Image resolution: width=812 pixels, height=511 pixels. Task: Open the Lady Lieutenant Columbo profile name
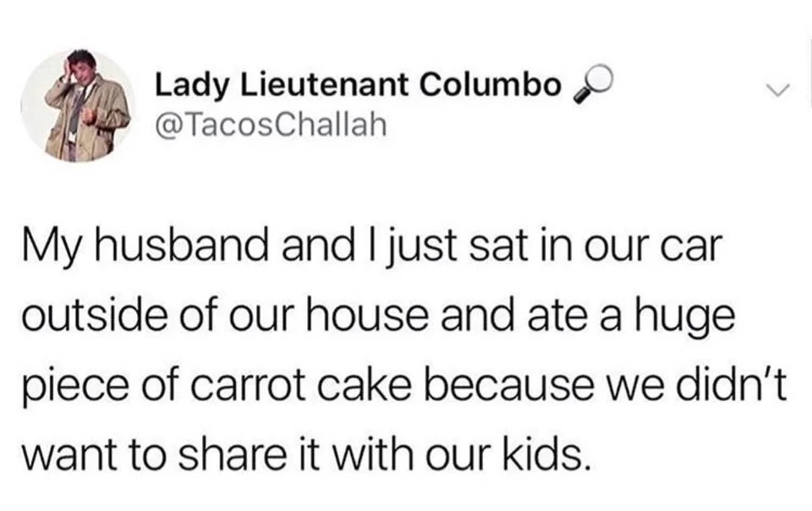pyautogui.click(x=358, y=87)
